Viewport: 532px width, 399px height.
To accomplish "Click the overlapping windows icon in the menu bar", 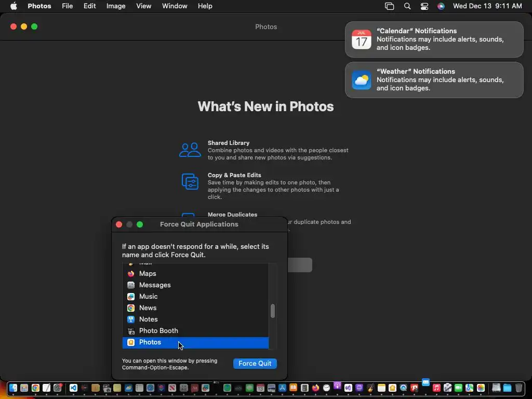I will (x=389, y=6).
